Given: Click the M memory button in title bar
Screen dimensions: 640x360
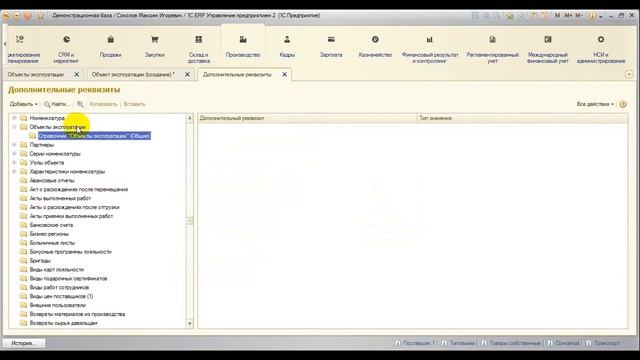Looking at the screenshot, I should pyautogui.click(x=558, y=16).
